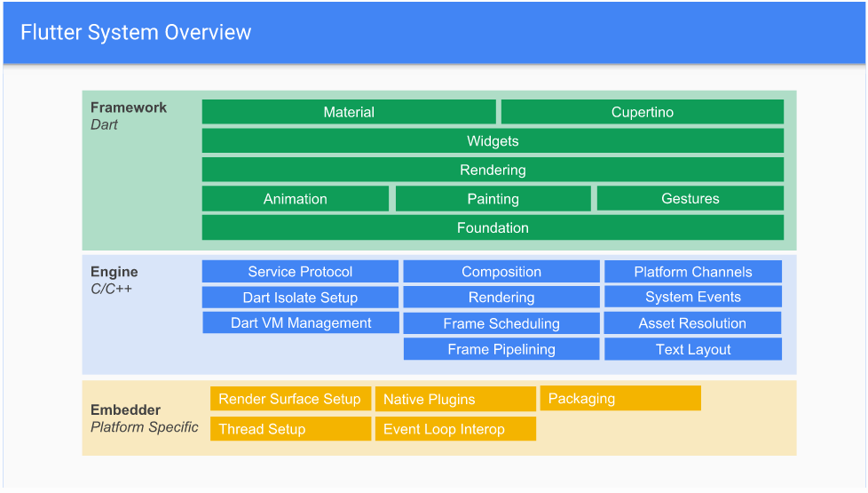Select the Event Loop Interop block
This screenshot has height=493, width=868.
coord(455,429)
